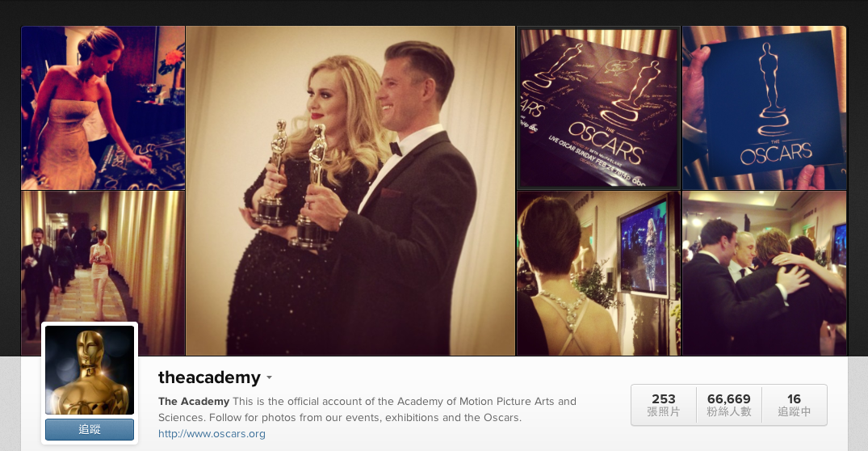Open photo of woman watching TV screen

[x=598, y=273]
